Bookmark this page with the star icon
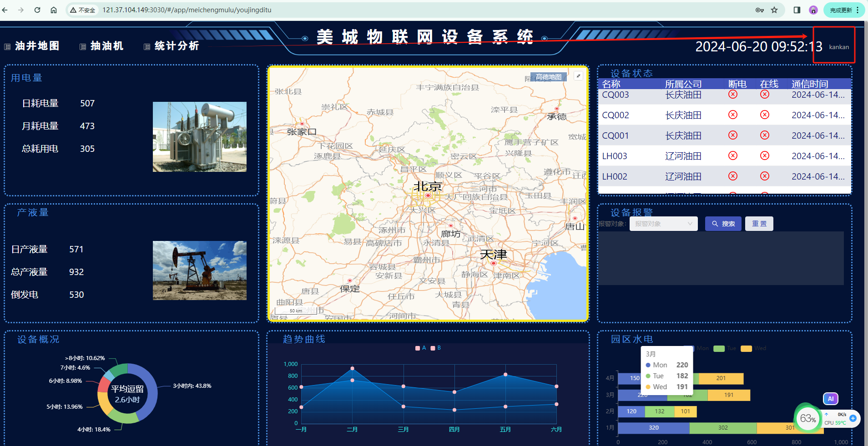Screen dimensions: 868x446 (x=774, y=10)
